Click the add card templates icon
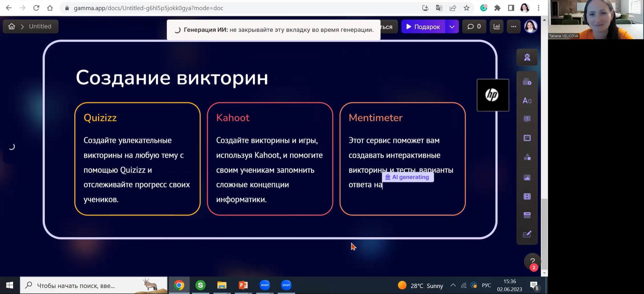Image resolution: width=644 pixels, height=294 pixels. point(527,82)
